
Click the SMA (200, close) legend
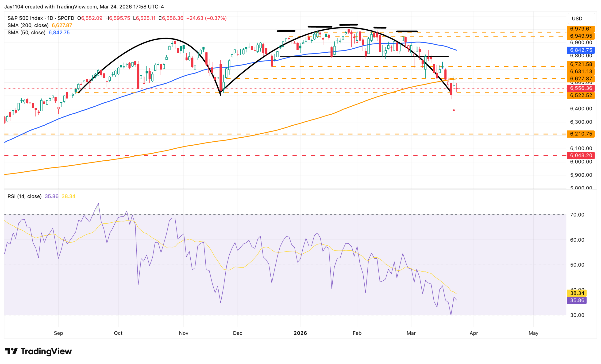pyautogui.click(x=40, y=25)
